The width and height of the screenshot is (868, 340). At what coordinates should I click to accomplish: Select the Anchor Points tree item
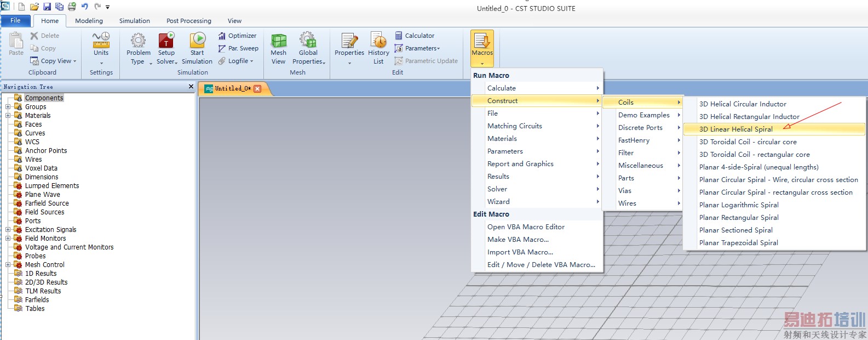46,151
